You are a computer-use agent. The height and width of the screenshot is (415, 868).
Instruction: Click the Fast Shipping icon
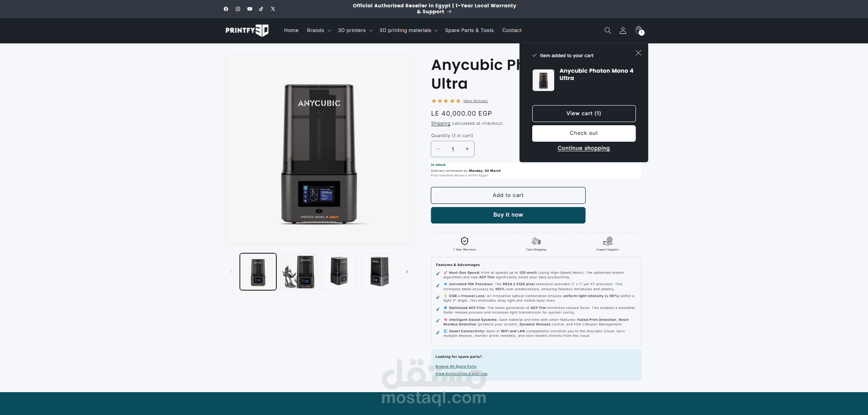[x=536, y=241]
